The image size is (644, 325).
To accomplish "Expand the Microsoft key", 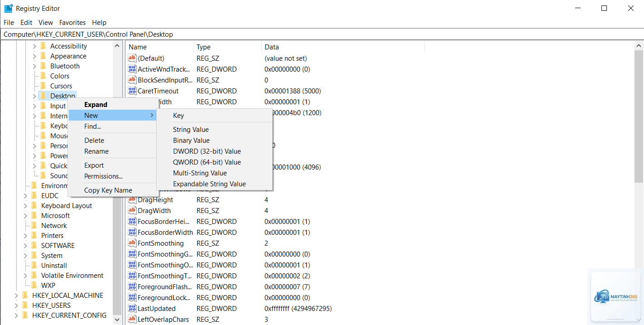I will coord(25,216).
